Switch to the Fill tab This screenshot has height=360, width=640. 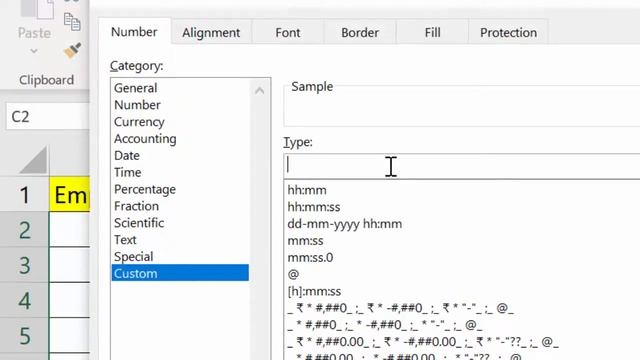pyautogui.click(x=432, y=33)
